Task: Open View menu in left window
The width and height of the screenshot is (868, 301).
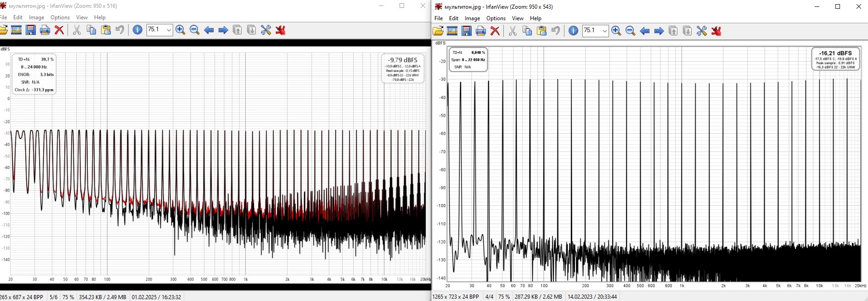Action: [82, 17]
